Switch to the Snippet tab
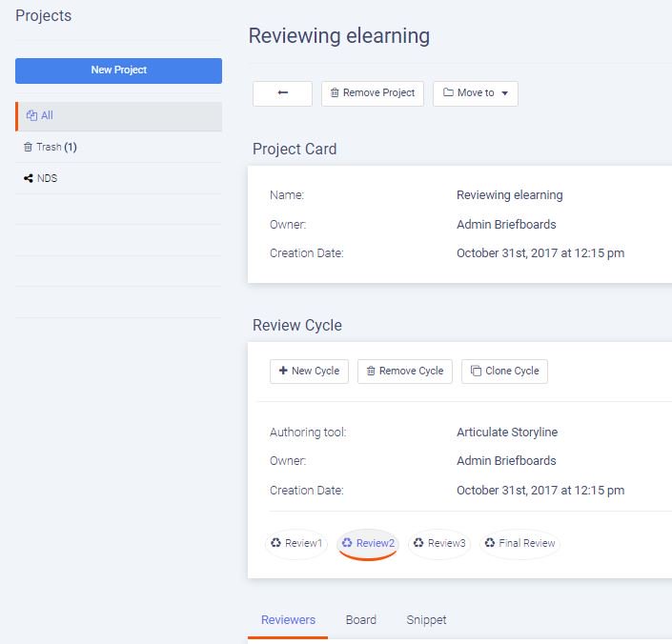This screenshot has height=644, width=672. pyautogui.click(x=426, y=620)
